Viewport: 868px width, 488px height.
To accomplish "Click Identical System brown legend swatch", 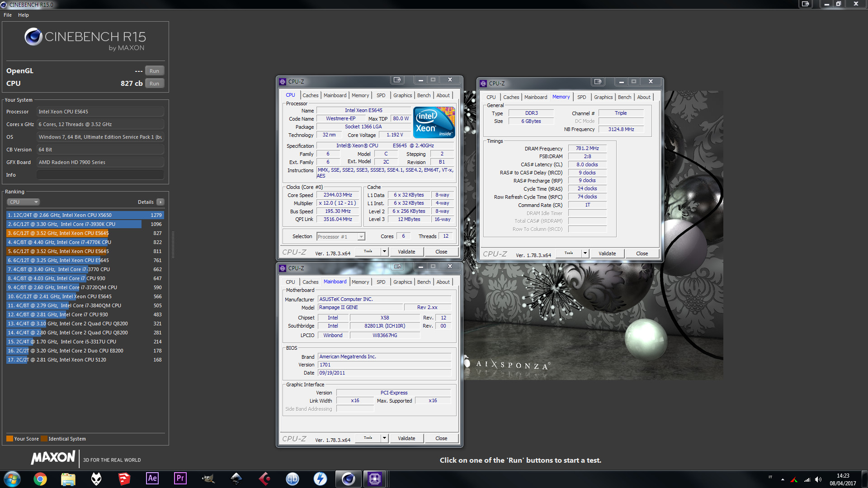I will point(44,439).
